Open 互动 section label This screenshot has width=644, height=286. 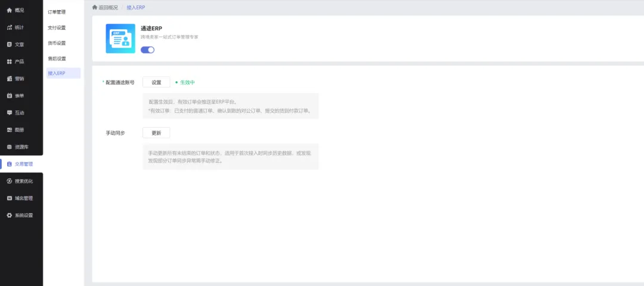[19, 113]
